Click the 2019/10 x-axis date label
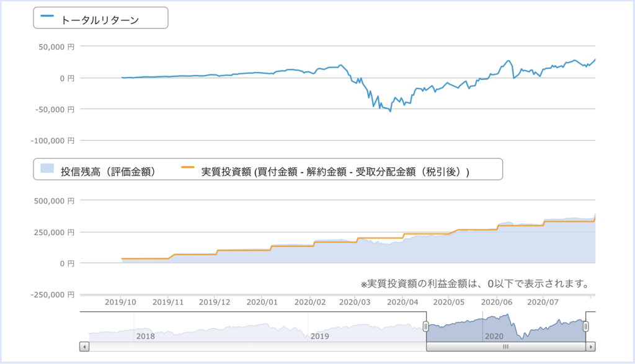This screenshot has width=635, height=364. 121,302
